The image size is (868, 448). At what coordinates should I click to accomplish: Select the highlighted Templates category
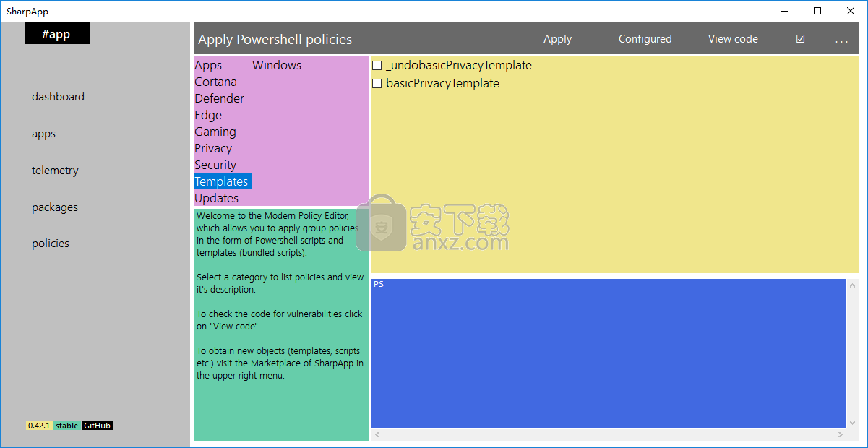pos(223,181)
